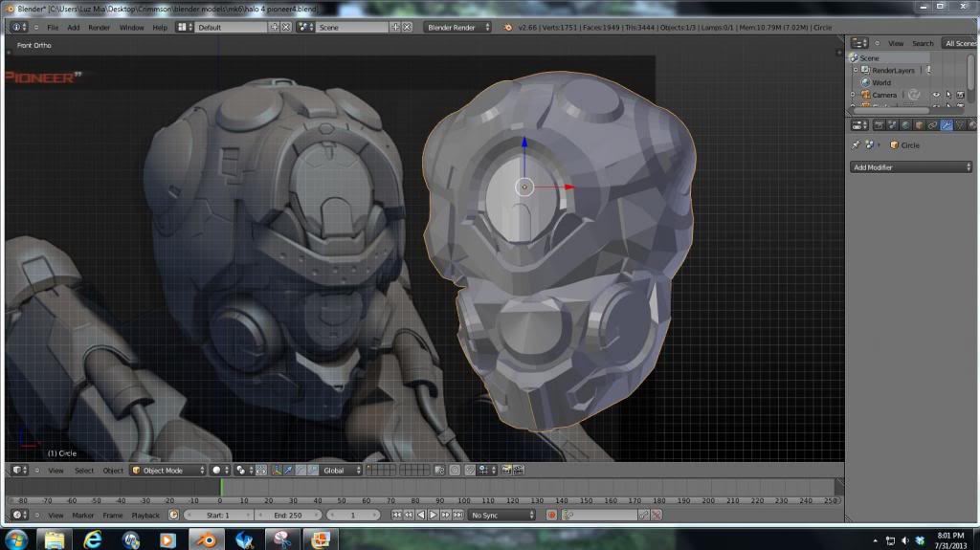Render OpenGL animation of viewport
Image resolution: width=980 pixels, height=550 pixels.
(x=519, y=470)
